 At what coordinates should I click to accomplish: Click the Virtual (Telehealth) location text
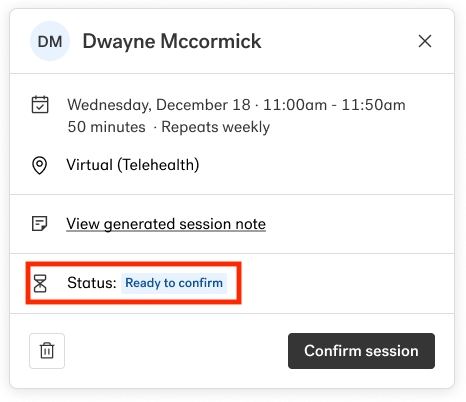click(x=133, y=165)
